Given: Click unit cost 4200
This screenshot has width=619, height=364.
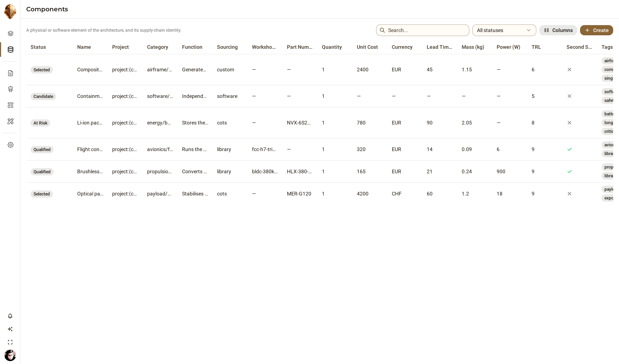Looking at the screenshot, I should pos(362,193).
